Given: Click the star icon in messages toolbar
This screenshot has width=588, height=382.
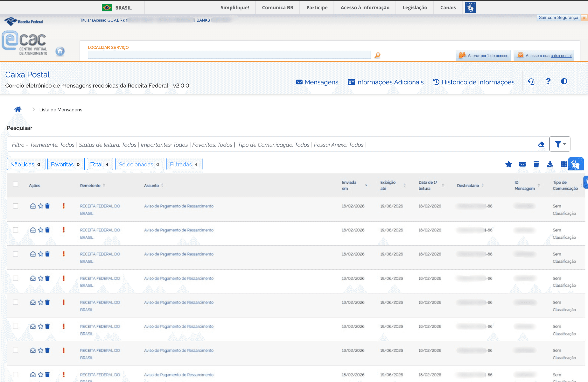Looking at the screenshot, I should (508, 164).
